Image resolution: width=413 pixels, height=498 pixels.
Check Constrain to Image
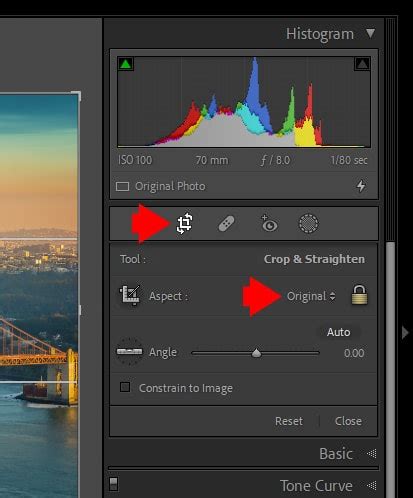(x=125, y=387)
